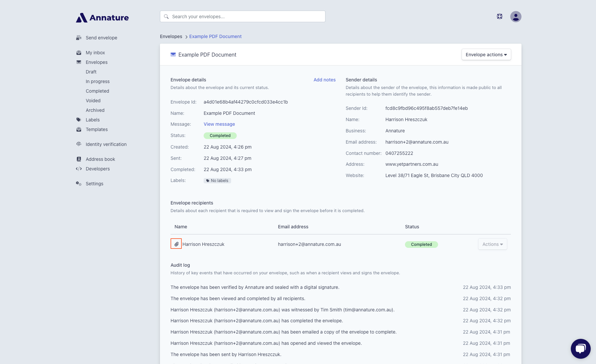Open the chat support widget
This screenshot has height=364, width=596.
point(581,349)
